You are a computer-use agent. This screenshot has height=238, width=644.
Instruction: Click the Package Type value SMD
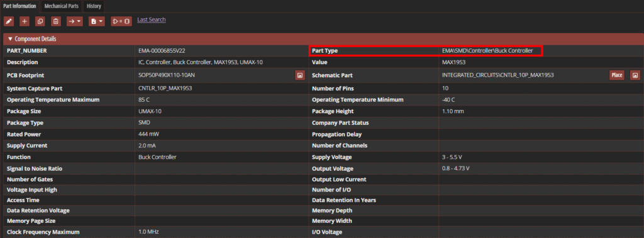[x=144, y=122]
